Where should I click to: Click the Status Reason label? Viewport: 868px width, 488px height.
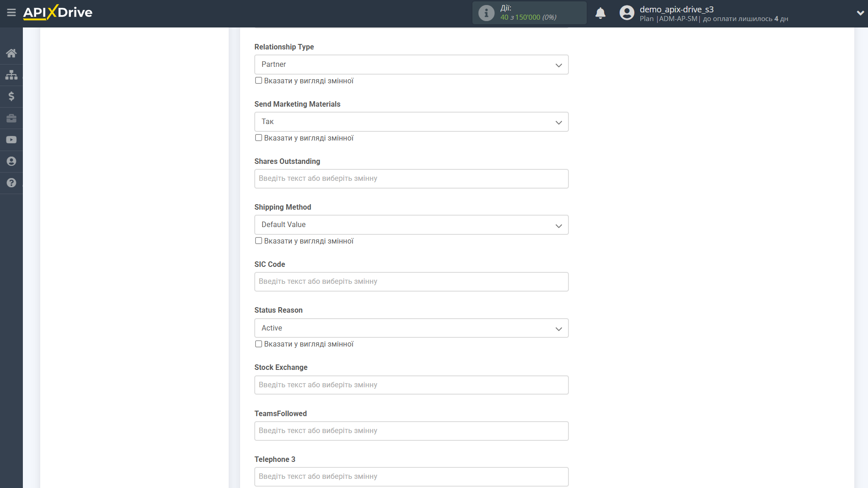278,310
